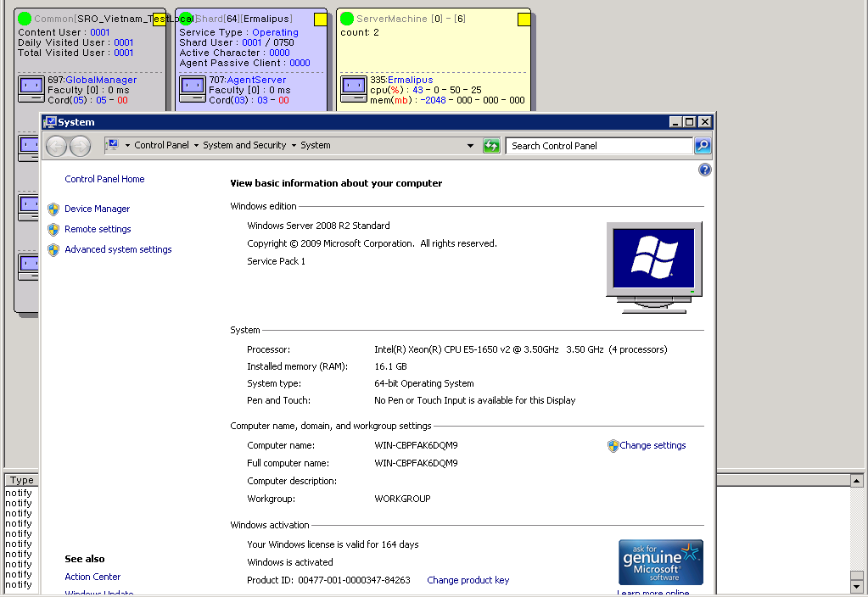This screenshot has width=868, height=597.
Task: Click the yellow square on ServerMachine panel
Action: (524, 20)
